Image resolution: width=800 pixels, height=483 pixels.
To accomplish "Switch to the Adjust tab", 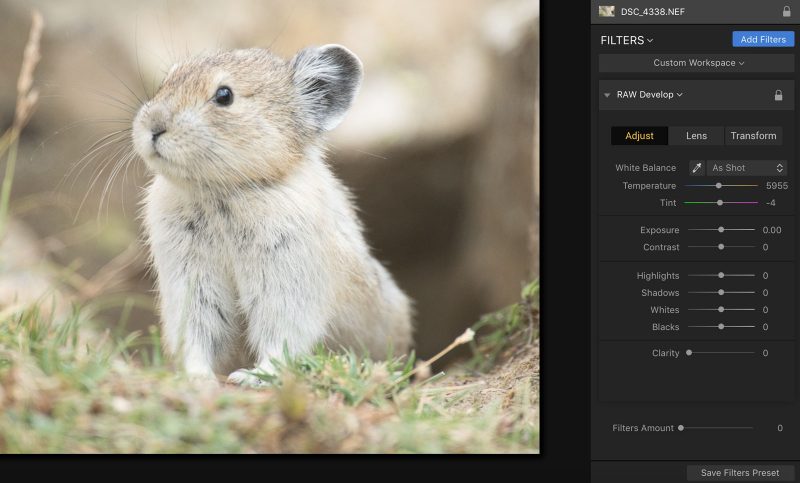I will [x=639, y=136].
